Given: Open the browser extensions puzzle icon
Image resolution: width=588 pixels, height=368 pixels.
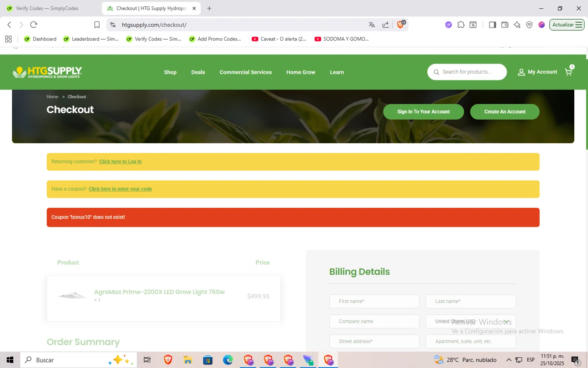Looking at the screenshot, I should 461,25.
